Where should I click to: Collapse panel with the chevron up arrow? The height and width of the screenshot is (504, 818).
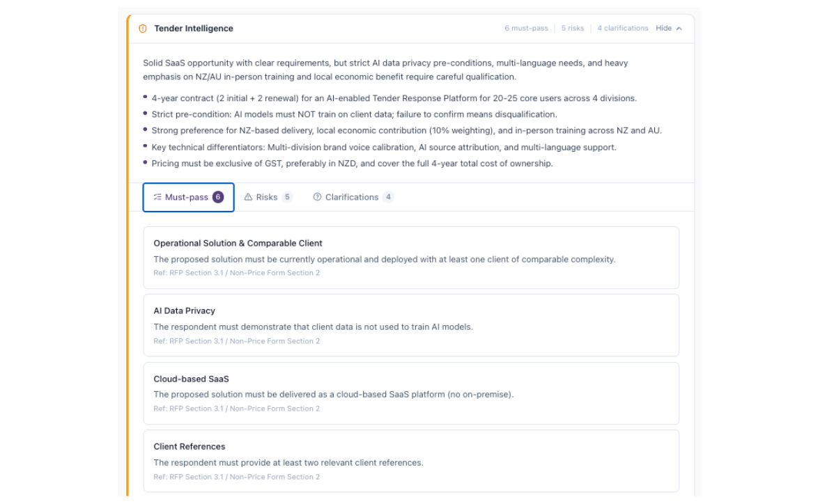679,29
